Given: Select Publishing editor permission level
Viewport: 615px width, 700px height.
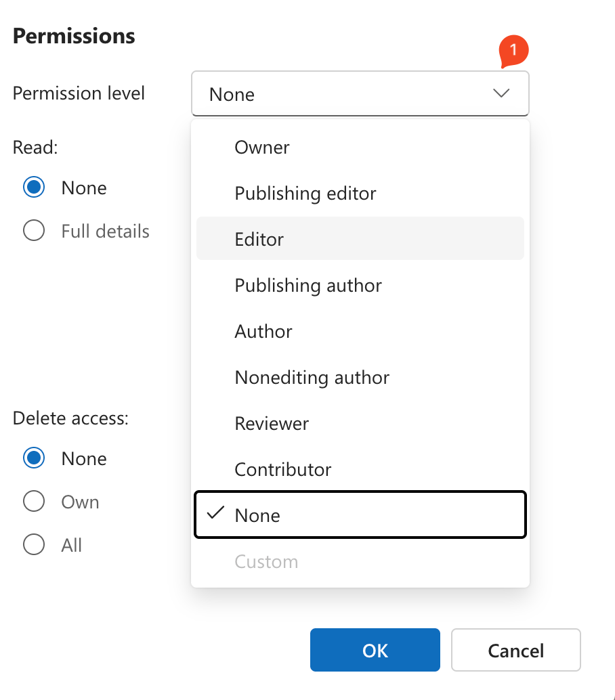Looking at the screenshot, I should coord(360,194).
